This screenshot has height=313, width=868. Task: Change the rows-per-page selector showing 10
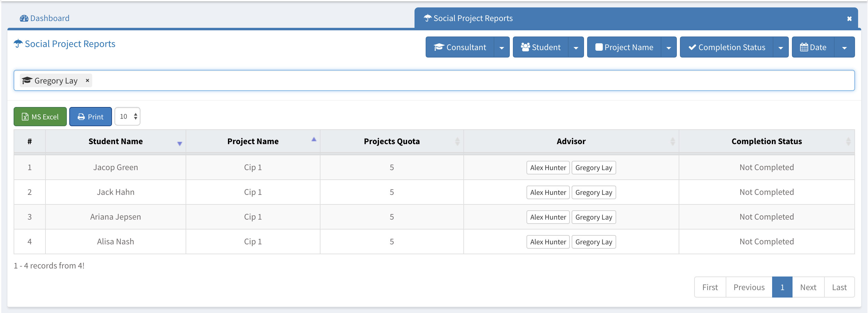click(127, 117)
